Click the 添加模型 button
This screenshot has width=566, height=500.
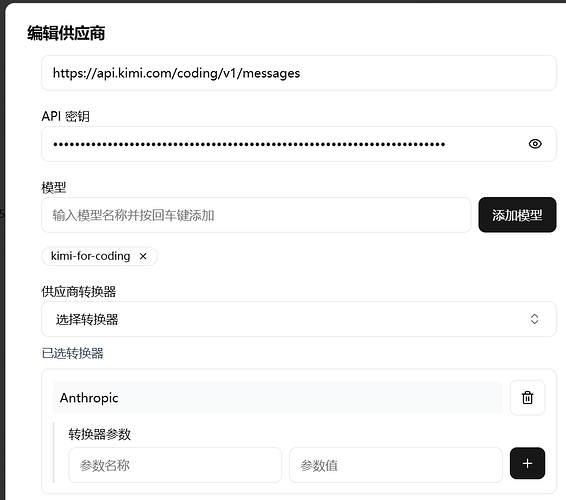[517, 215]
